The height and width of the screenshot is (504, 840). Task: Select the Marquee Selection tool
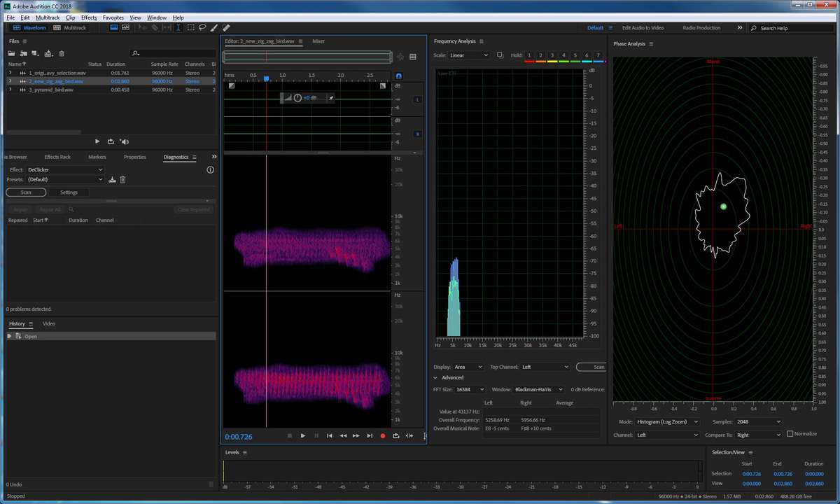tap(190, 28)
